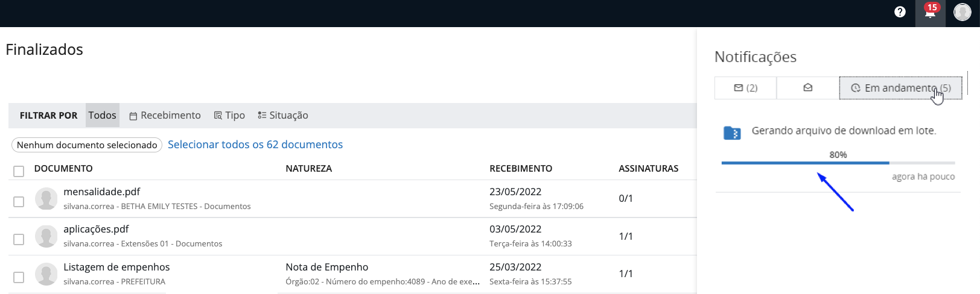Open the user profile avatar
This screenshot has width=980, height=294.
pos(962,12)
